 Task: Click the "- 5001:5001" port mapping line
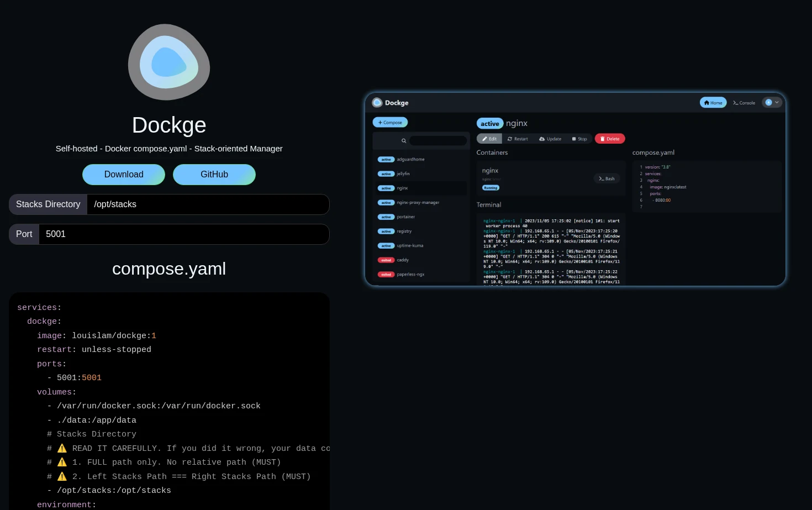[74, 378]
